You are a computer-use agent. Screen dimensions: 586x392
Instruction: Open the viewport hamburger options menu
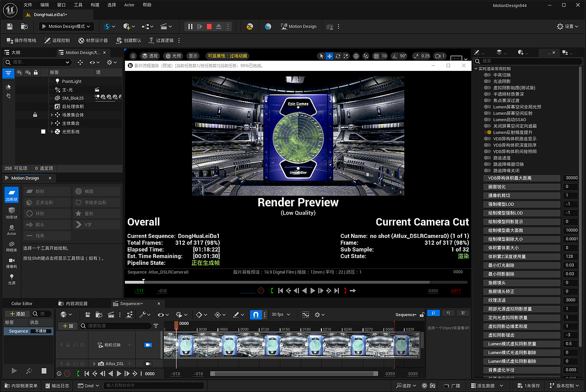(133, 56)
